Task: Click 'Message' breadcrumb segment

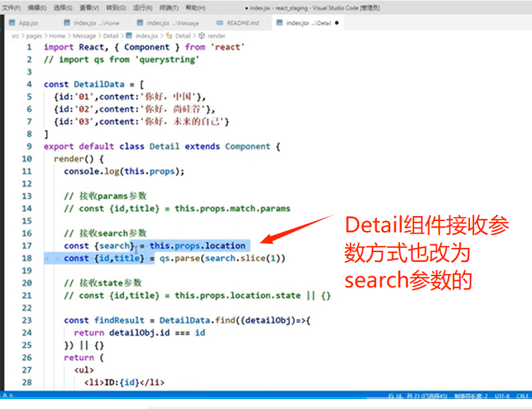Action: click(84, 36)
